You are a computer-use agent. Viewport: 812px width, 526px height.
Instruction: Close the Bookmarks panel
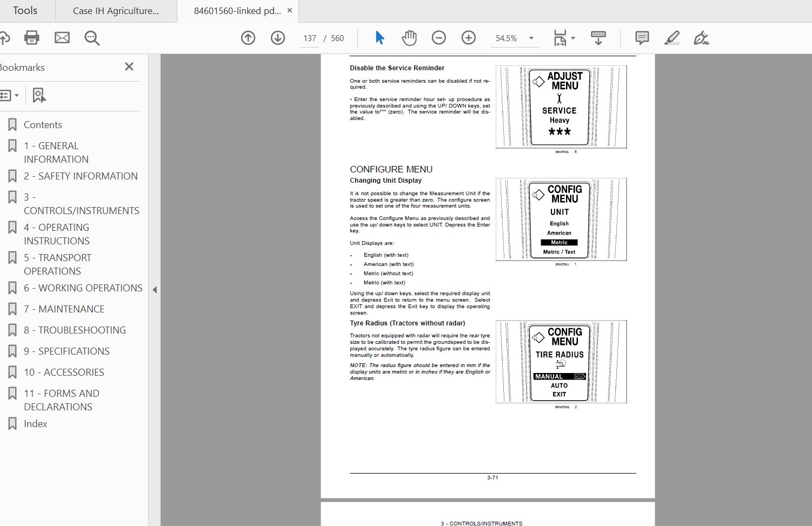pyautogui.click(x=129, y=66)
